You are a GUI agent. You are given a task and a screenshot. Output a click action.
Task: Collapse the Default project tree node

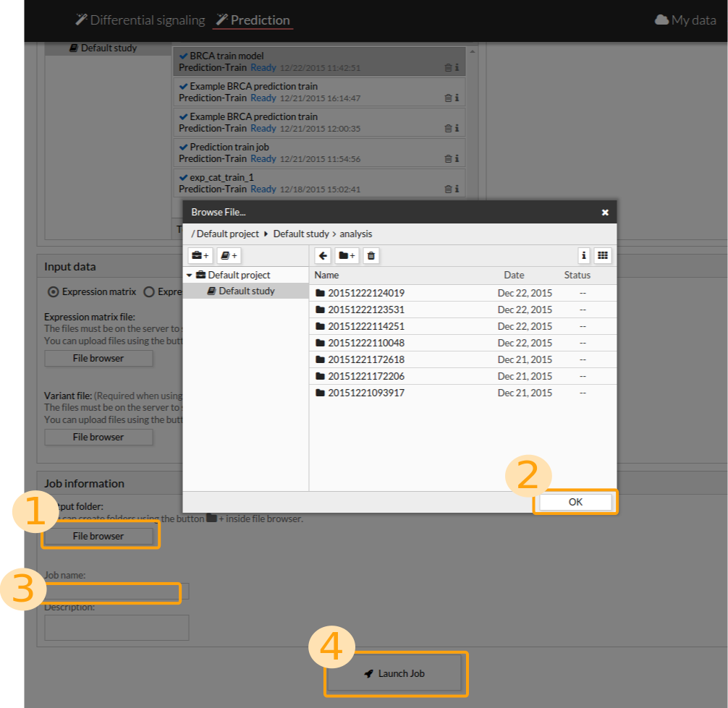[x=190, y=275]
